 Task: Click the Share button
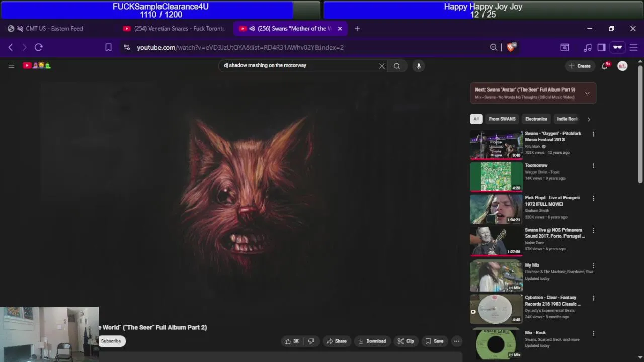[x=336, y=341]
